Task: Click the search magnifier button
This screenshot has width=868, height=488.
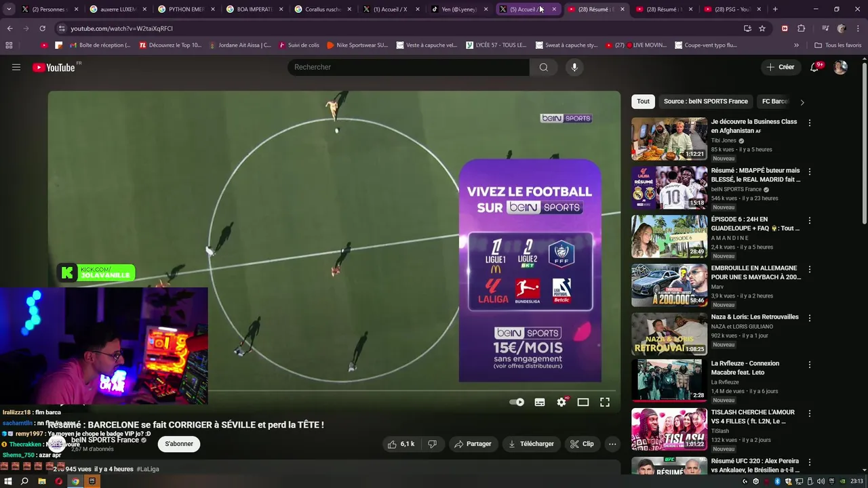Action: click(x=543, y=67)
